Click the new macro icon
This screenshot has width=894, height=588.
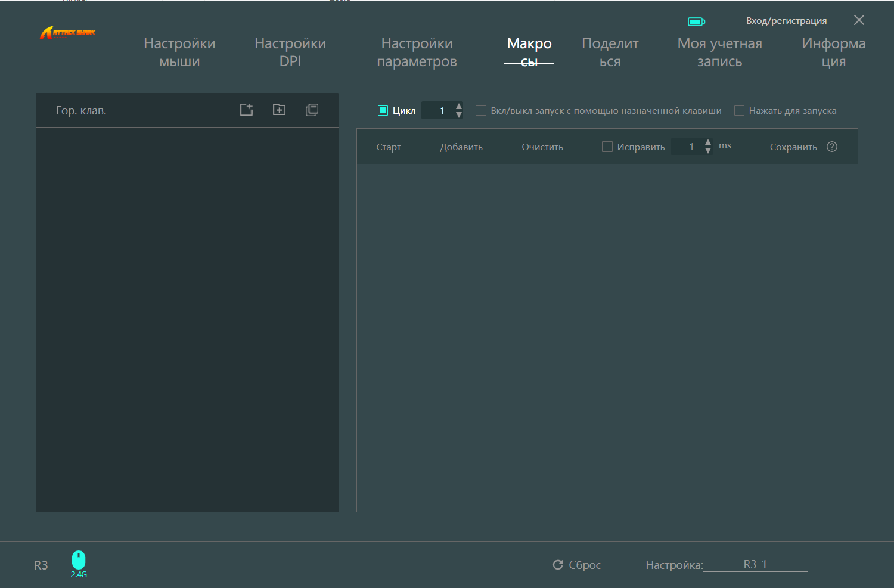(246, 110)
